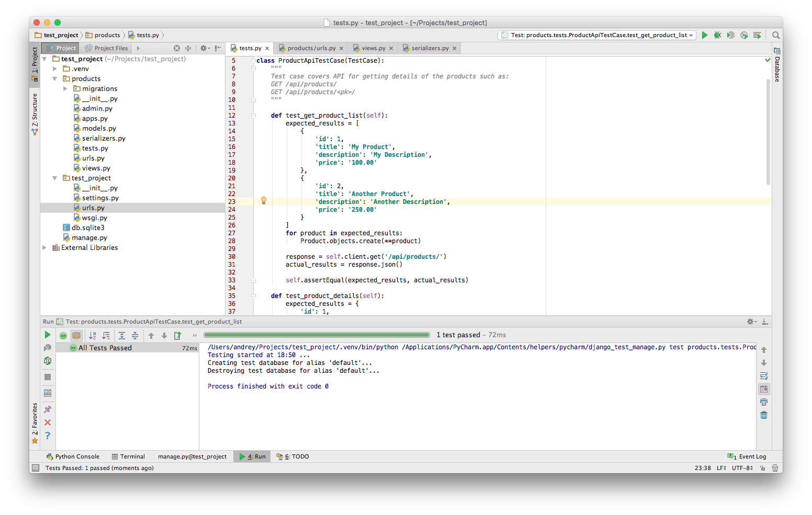Debug the current test configuration
Viewport: 812px width, 515px height.
[717, 35]
